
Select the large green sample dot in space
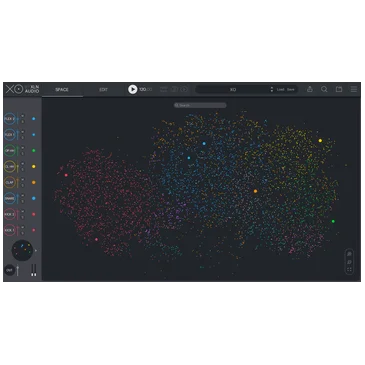click(333, 221)
